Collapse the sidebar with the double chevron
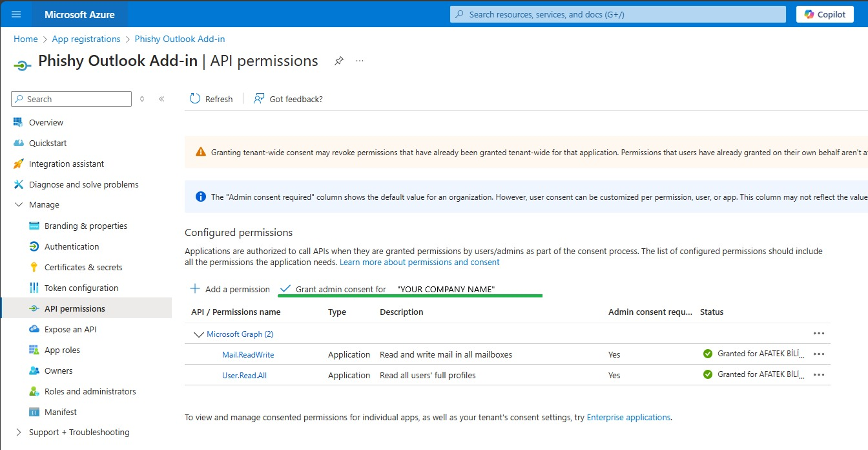Image resolution: width=868 pixels, height=450 pixels. [x=161, y=99]
